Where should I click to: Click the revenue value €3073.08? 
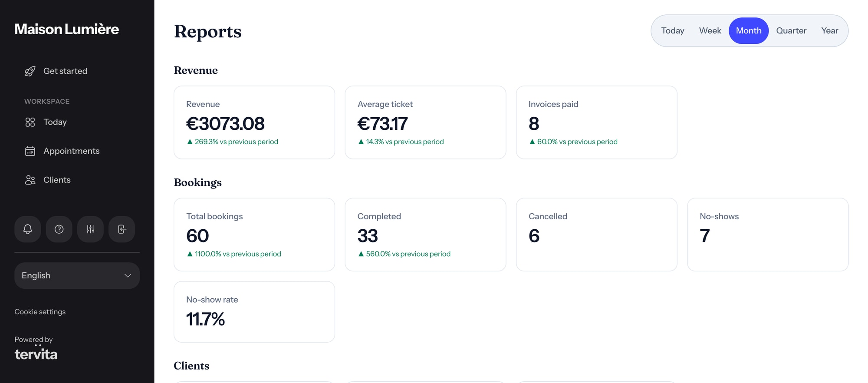(x=225, y=124)
